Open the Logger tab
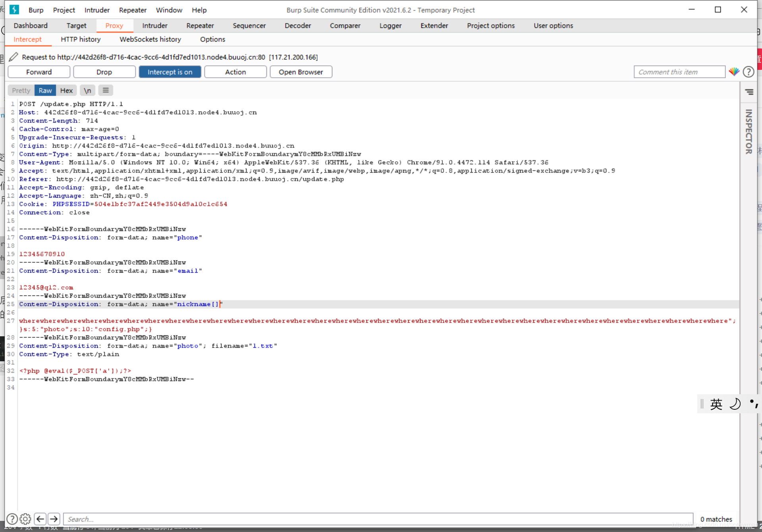The height and width of the screenshot is (532, 762). pos(390,25)
